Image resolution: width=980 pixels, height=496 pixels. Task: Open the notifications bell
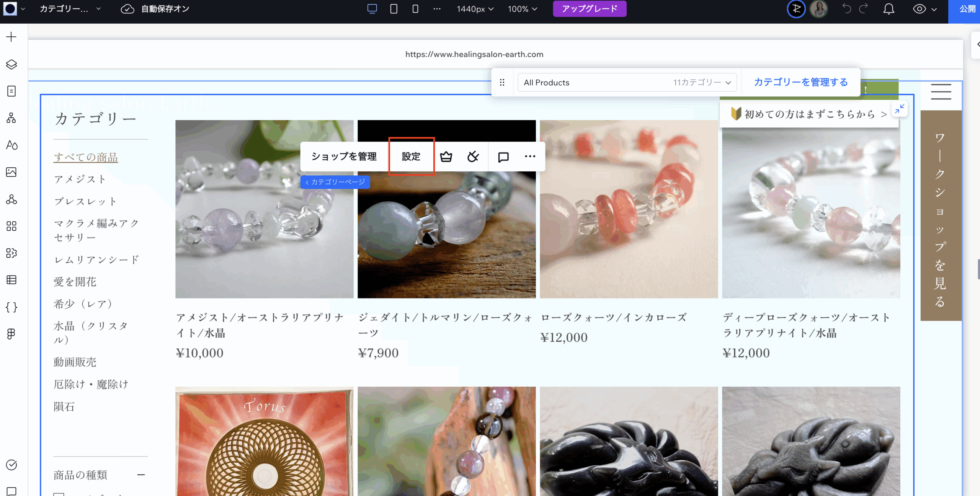pyautogui.click(x=889, y=9)
